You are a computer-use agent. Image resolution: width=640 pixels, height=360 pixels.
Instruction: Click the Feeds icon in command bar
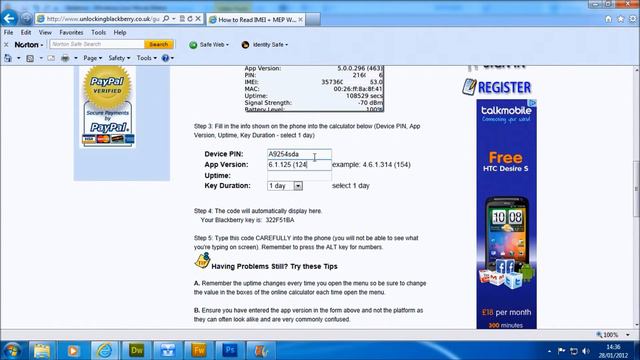coord(30,58)
